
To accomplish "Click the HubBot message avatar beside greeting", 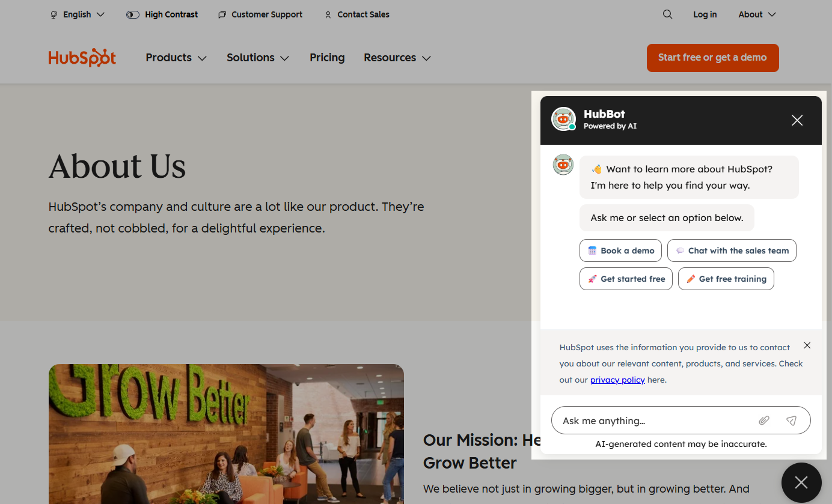I will (x=563, y=165).
